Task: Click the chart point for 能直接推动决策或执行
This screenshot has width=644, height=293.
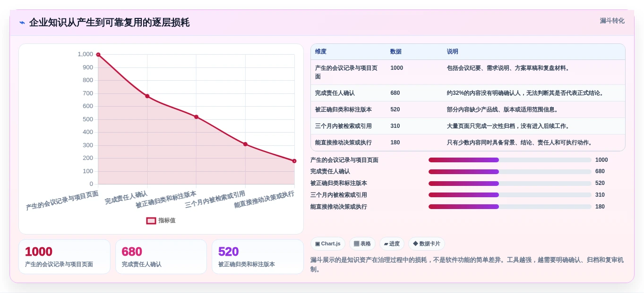Action: click(294, 161)
